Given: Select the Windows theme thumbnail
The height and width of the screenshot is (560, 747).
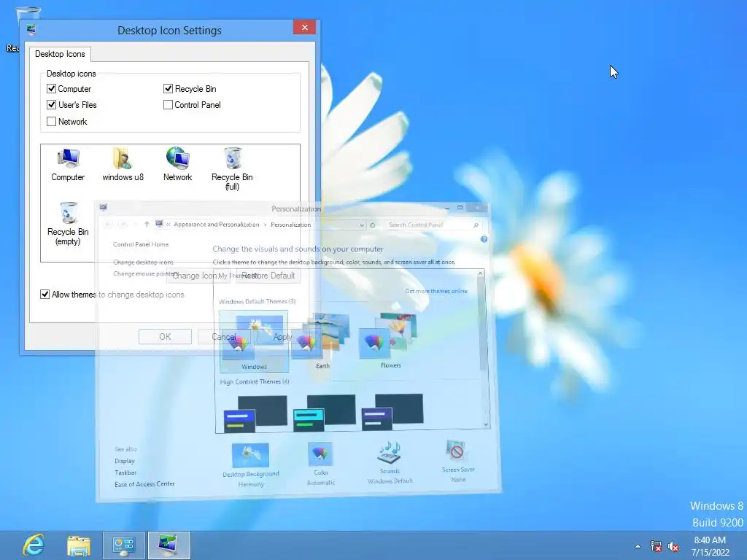Looking at the screenshot, I should click(x=254, y=341).
